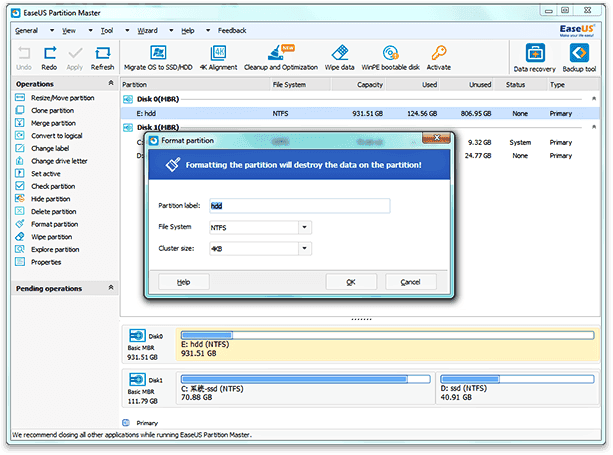The height and width of the screenshot is (455, 613).
Task: Select Convert to logical operation
Action: [x=48, y=136]
